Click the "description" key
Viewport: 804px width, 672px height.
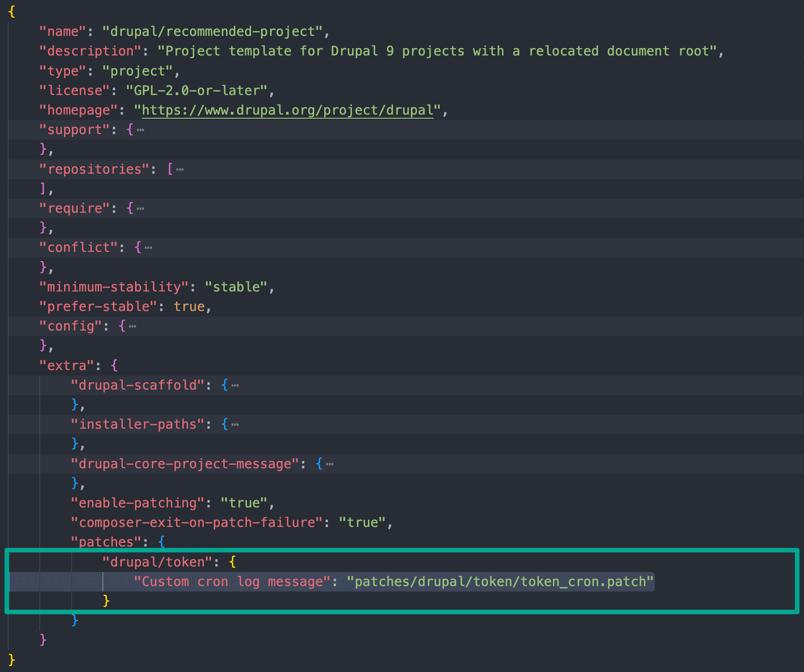(90, 51)
